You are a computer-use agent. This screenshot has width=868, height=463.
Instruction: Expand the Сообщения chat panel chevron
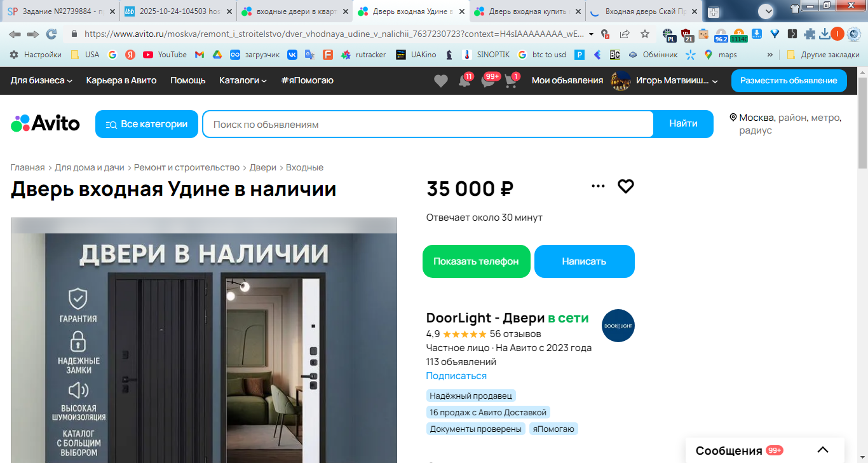823,450
